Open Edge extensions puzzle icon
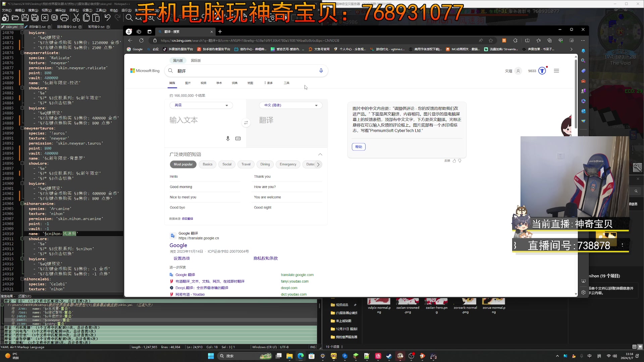Screen dimensions: 644x362 (515, 41)
